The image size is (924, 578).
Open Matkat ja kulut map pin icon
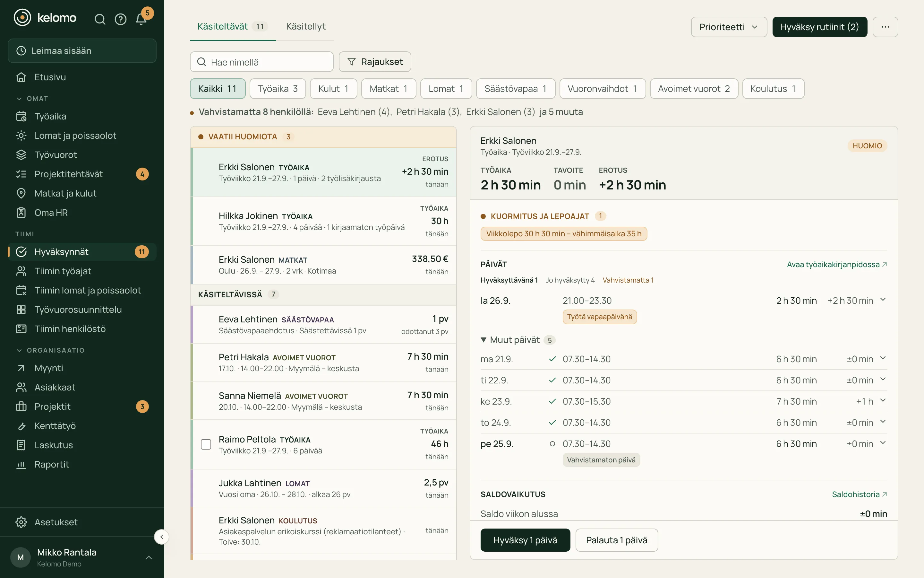[21, 193]
